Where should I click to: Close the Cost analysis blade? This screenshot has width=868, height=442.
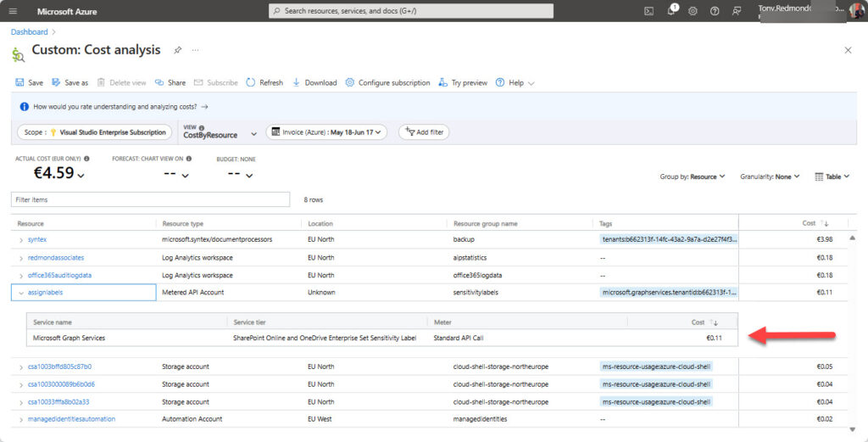[x=848, y=50]
